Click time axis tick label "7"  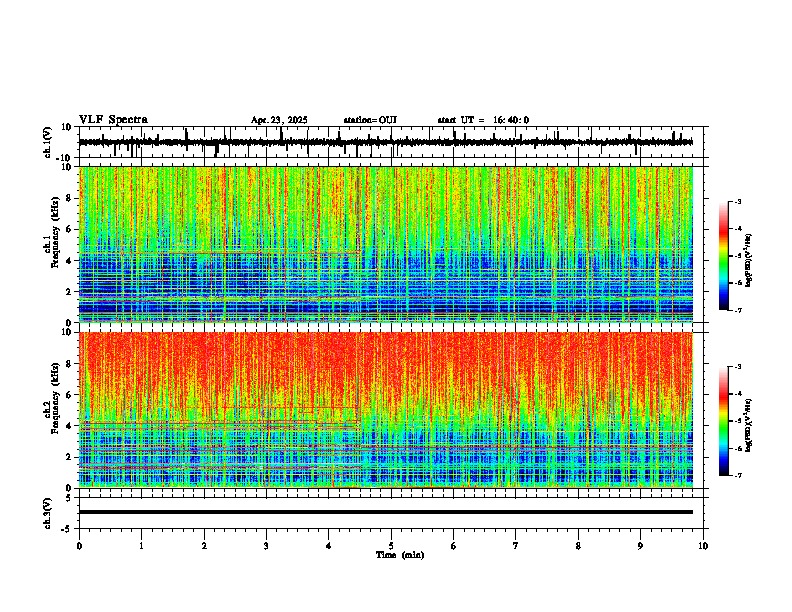coord(516,546)
